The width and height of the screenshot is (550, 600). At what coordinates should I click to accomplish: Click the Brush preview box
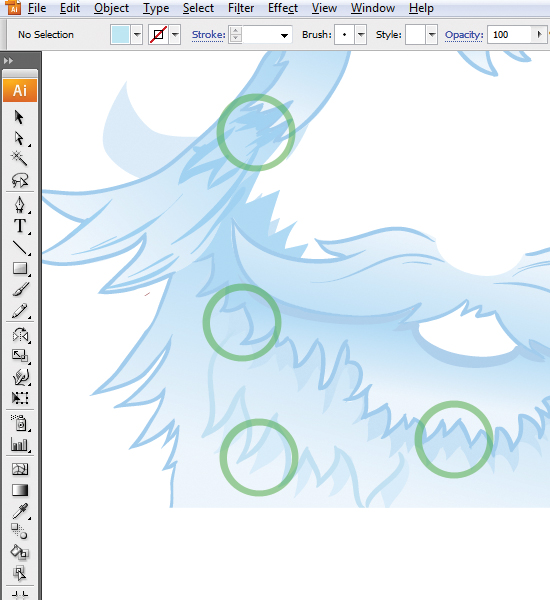point(344,35)
